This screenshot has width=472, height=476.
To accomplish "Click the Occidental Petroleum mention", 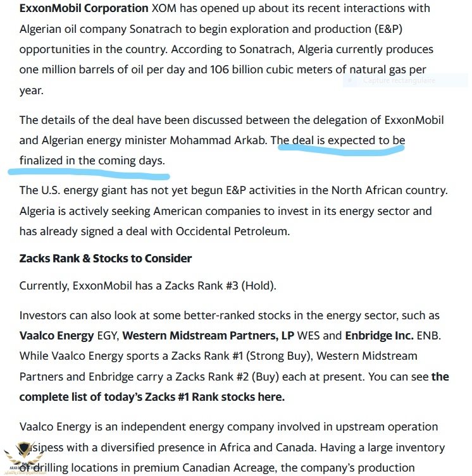I will pyautogui.click(x=232, y=231).
